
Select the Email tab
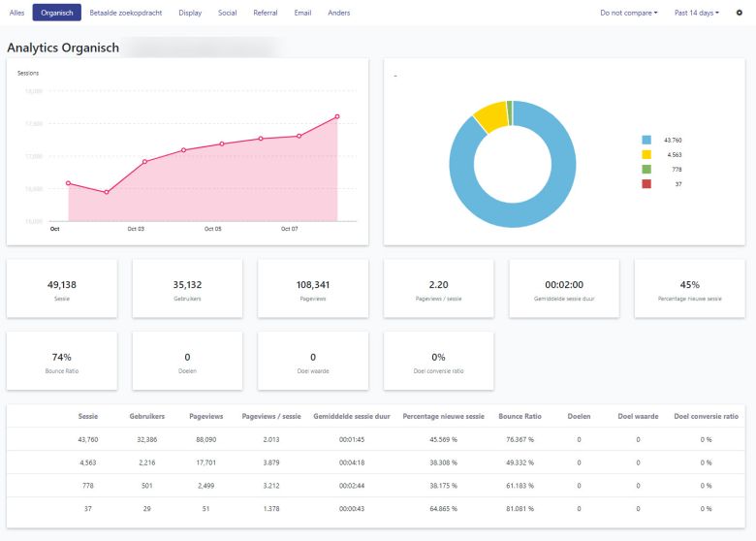303,13
